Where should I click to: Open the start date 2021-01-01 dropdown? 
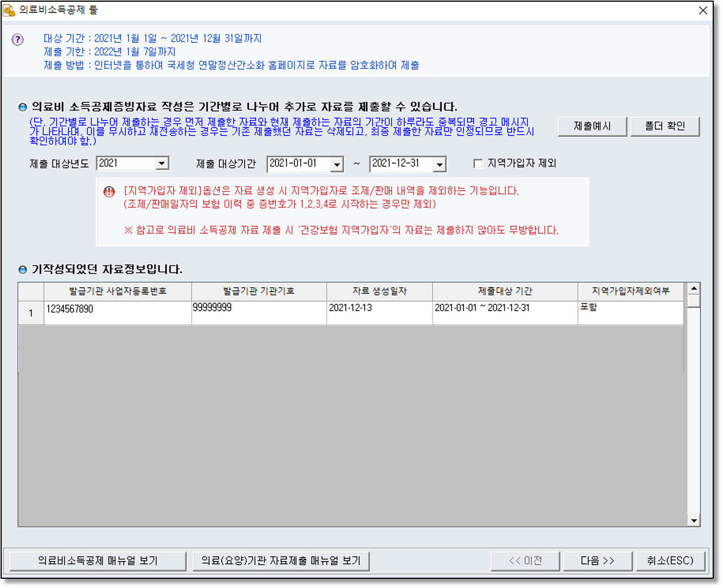point(337,164)
